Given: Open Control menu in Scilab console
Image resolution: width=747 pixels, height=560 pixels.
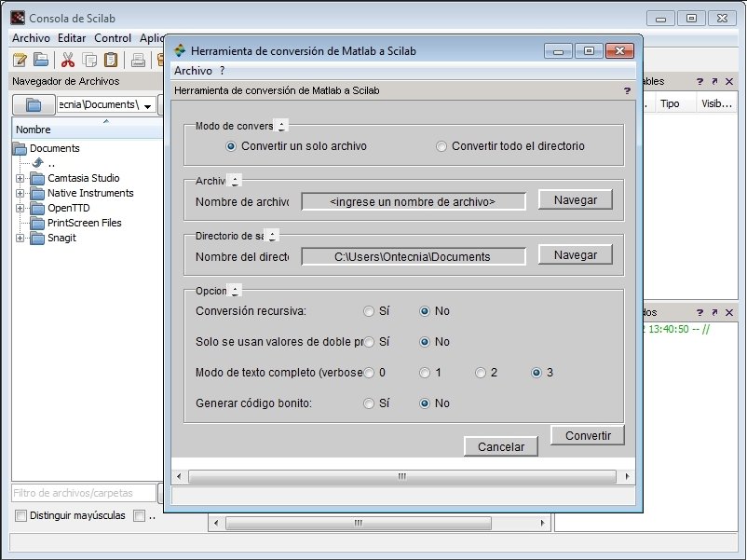Looking at the screenshot, I should pyautogui.click(x=113, y=38).
